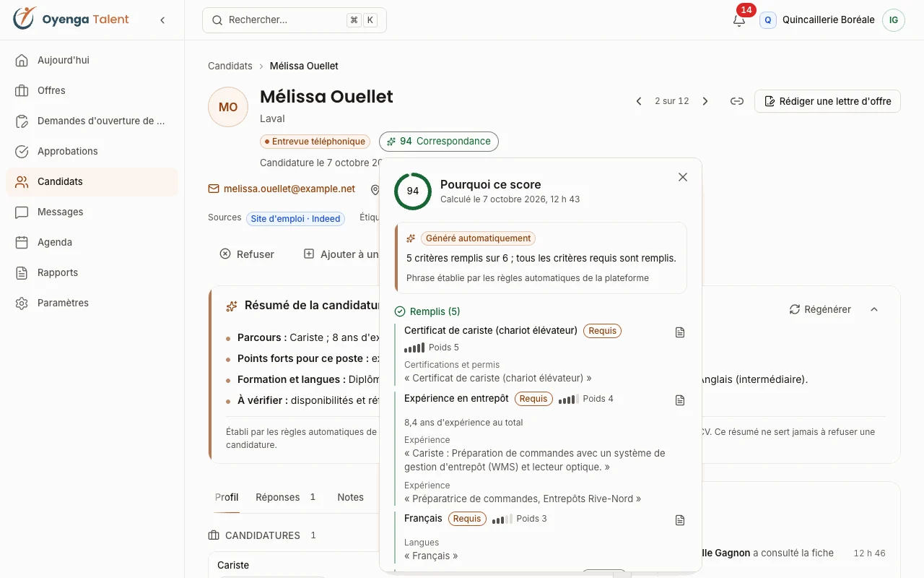Click Requis badge beside Expérience en entrepôt

[x=533, y=399]
